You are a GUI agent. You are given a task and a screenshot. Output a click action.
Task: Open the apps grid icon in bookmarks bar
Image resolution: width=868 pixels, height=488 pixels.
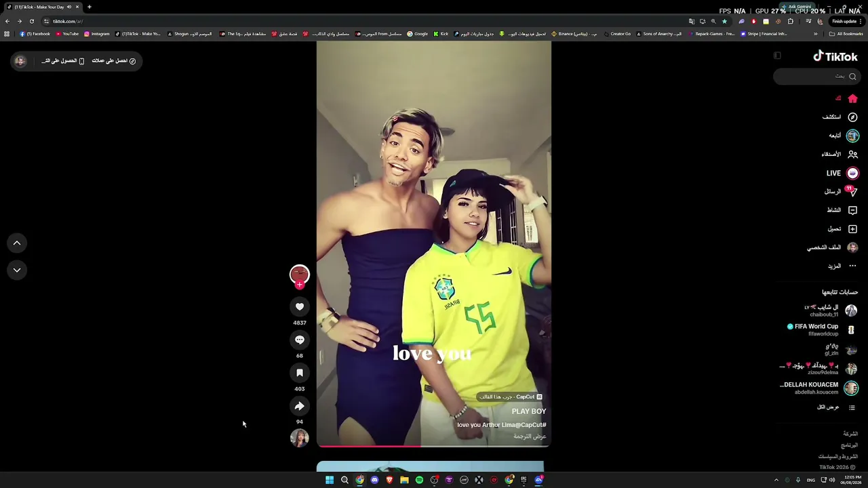[x=7, y=34]
